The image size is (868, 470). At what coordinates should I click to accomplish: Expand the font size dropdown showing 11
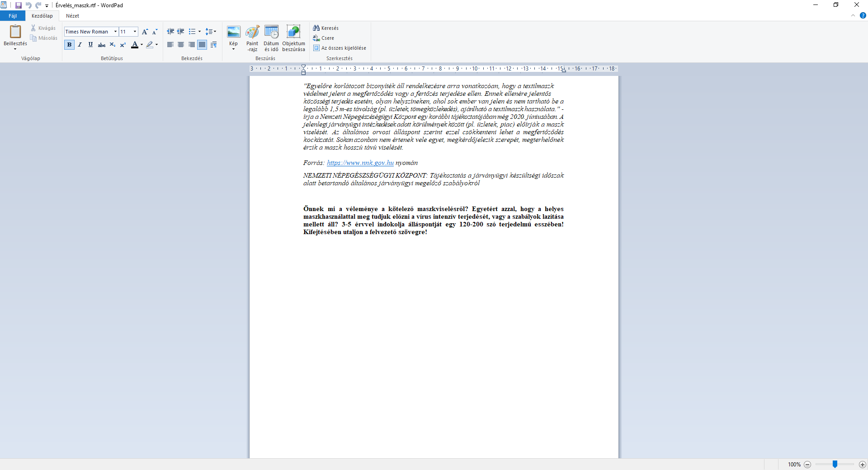135,32
